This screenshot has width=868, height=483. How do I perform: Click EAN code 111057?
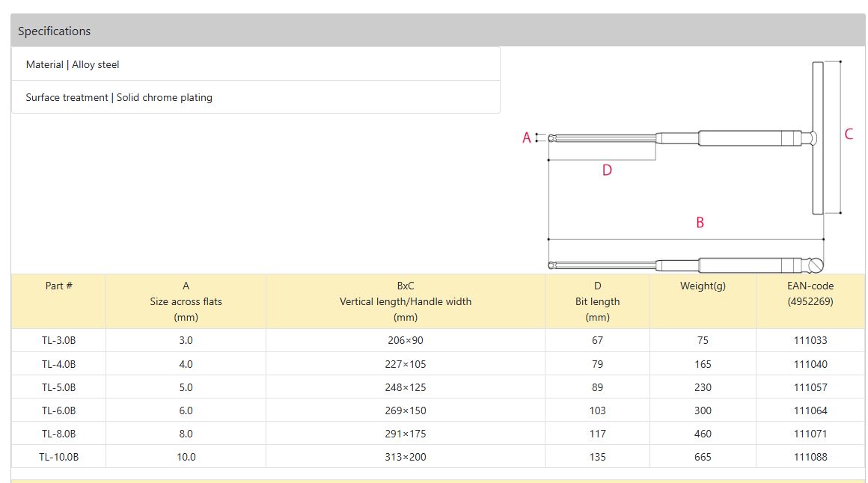pyautogui.click(x=810, y=387)
